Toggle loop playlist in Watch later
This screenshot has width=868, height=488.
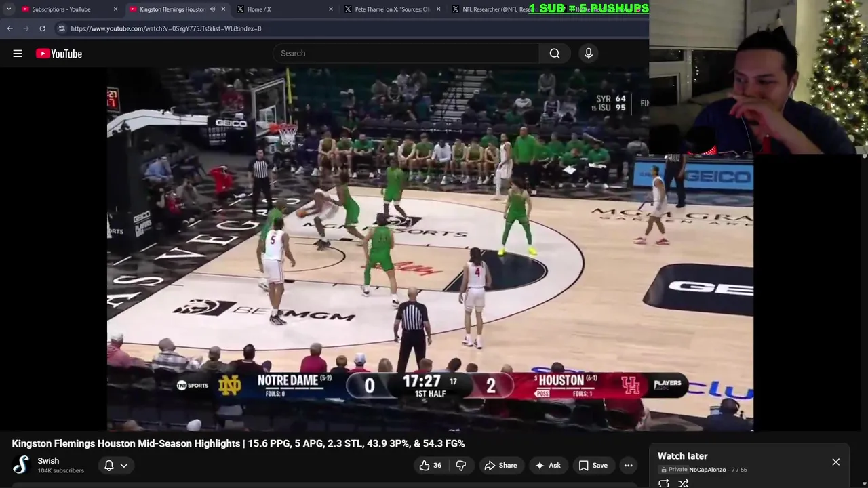tap(663, 483)
